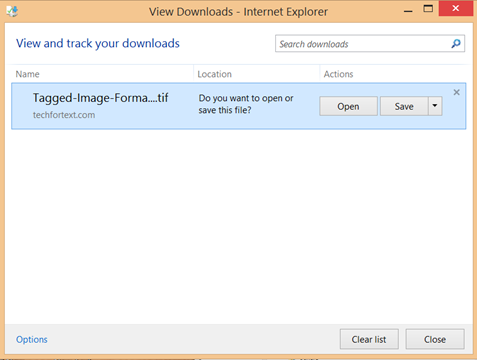Maximize the View Downloads window
477x360 pixels.
pyautogui.click(x=428, y=9)
